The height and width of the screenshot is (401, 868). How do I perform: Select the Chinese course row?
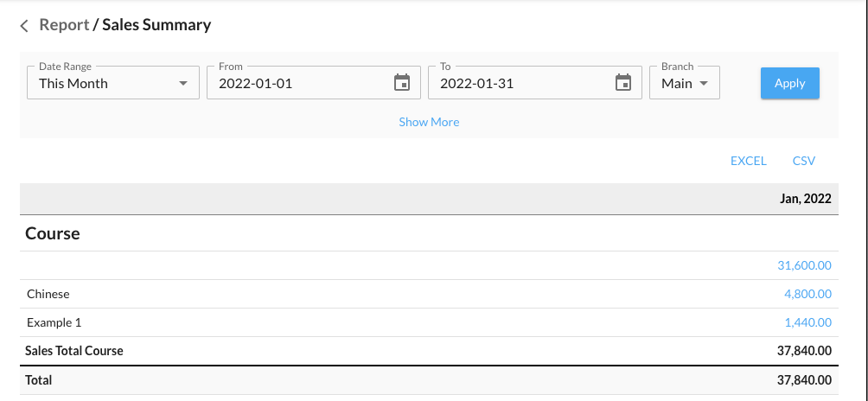tap(48, 294)
